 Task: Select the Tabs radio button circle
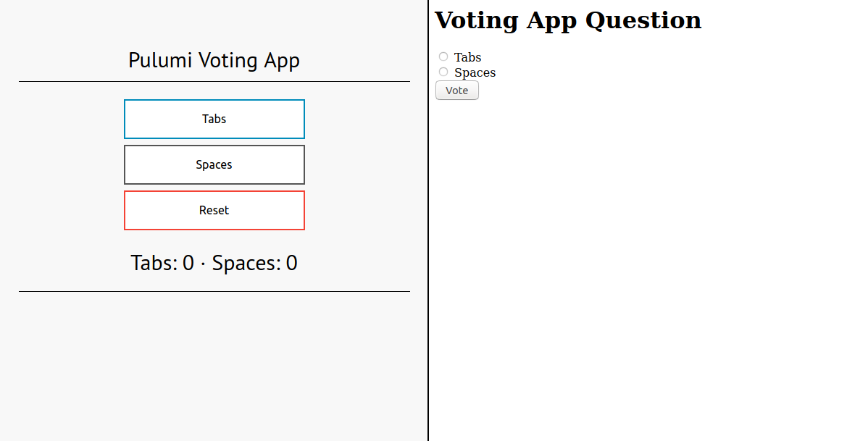point(443,56)
